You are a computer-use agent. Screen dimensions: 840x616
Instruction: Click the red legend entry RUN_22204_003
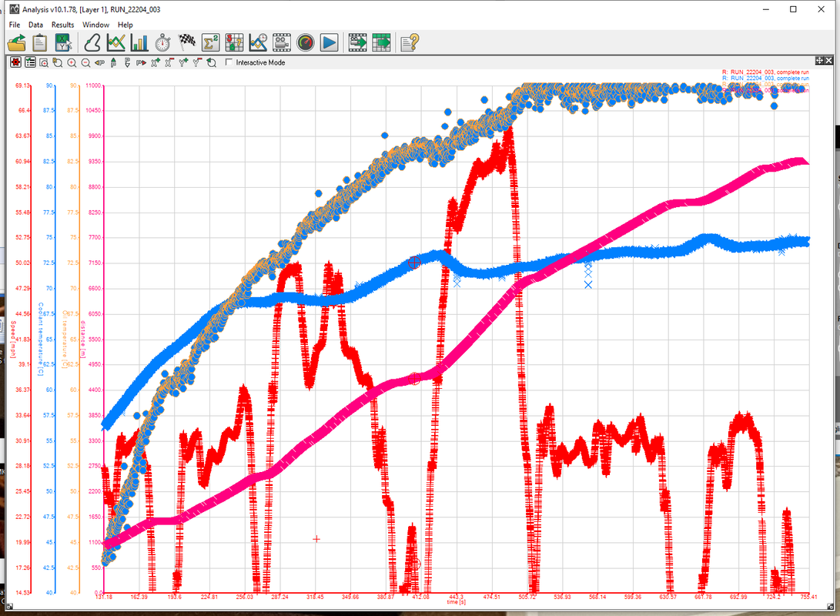pos(765,72)
